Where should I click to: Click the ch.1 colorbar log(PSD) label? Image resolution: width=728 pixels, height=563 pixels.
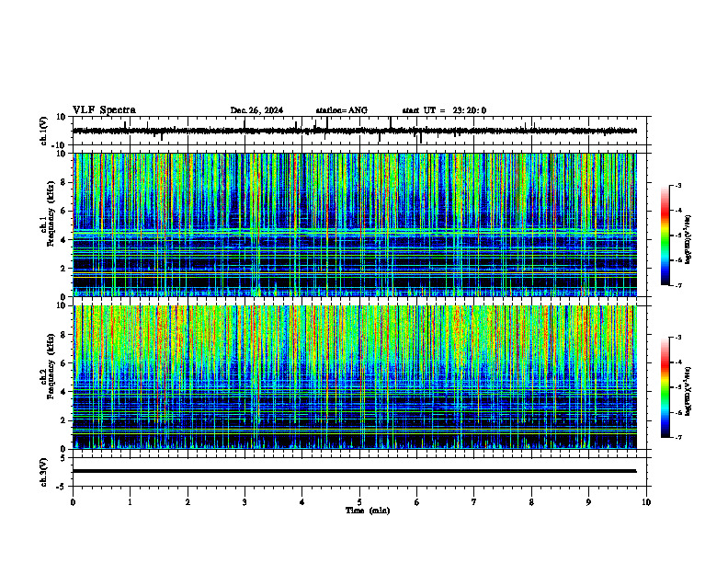(688, 240)
